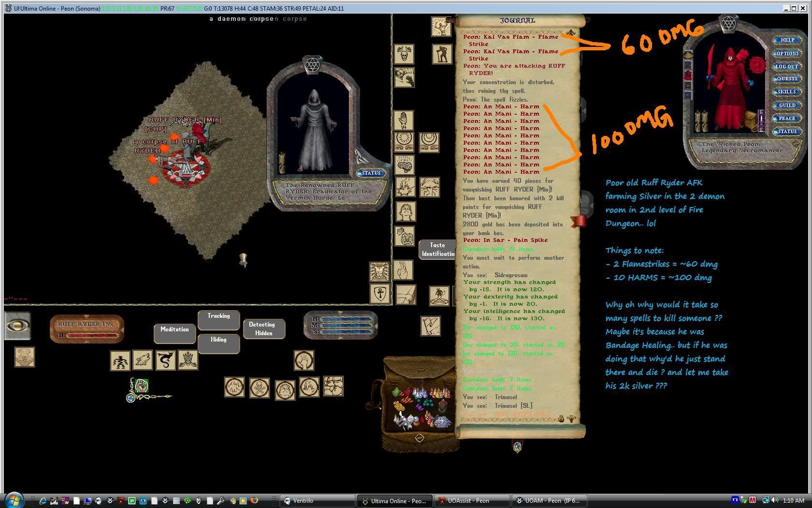Click the wolf head form icon

pyautogui.click(x=143, y=360)
